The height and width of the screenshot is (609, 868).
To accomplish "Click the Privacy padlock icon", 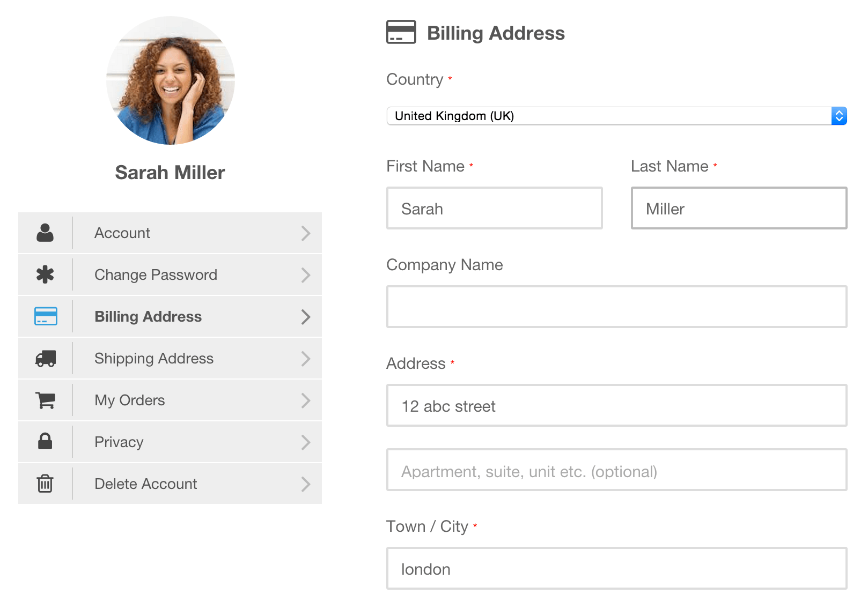I will (45, 442).
